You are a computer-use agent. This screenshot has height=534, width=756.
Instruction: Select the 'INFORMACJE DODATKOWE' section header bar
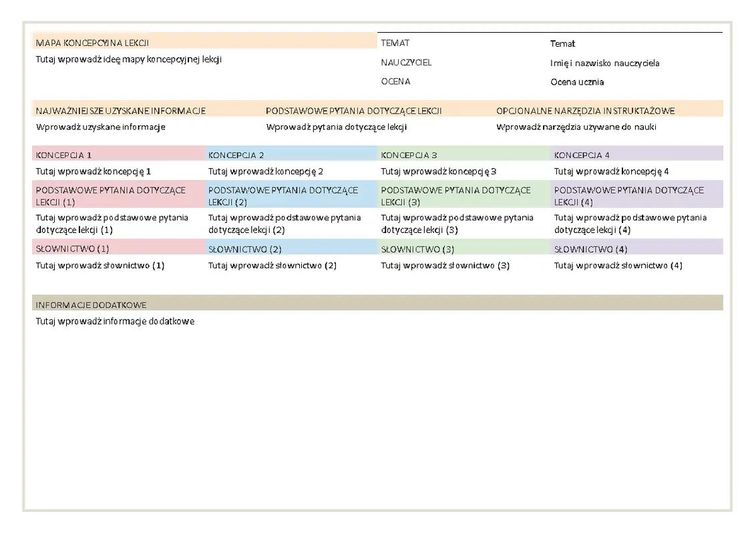(377, 304)
